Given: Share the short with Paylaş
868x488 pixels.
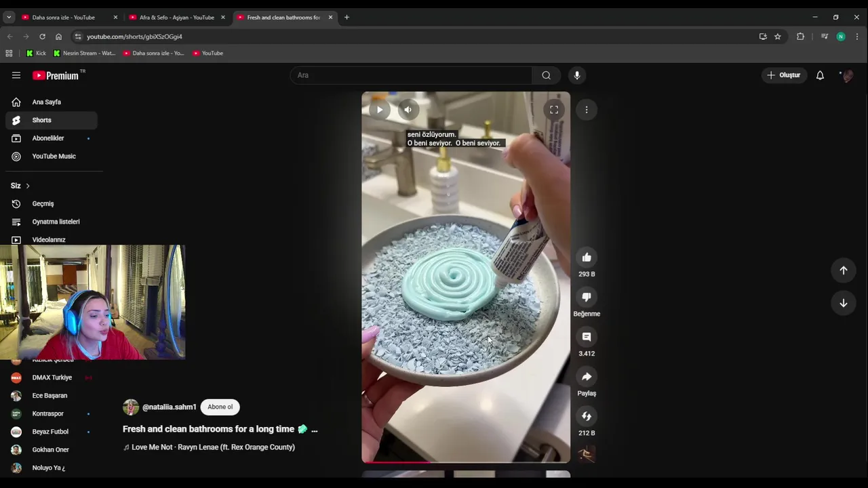Looking at the screenshot, I should click(587, 377).
